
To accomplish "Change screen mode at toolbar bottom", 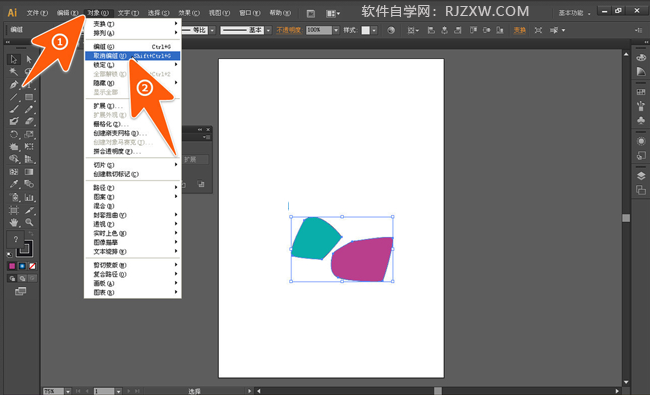I will 20,291.
